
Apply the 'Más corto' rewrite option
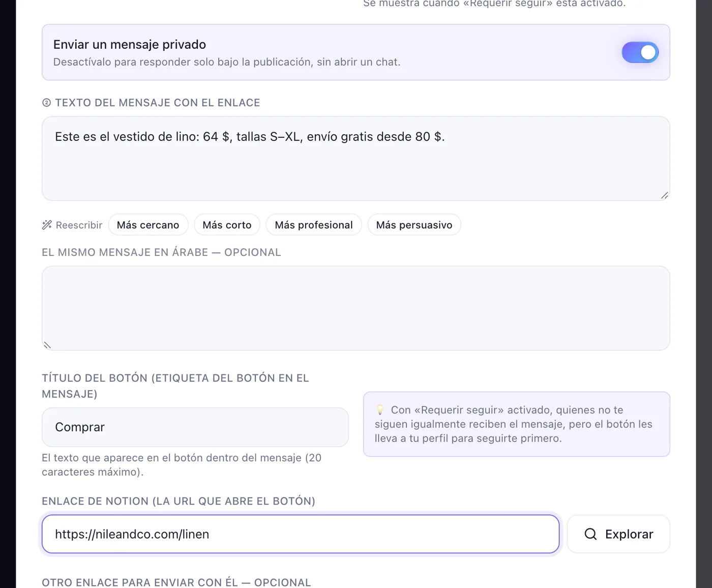click(x=227, y=225)
